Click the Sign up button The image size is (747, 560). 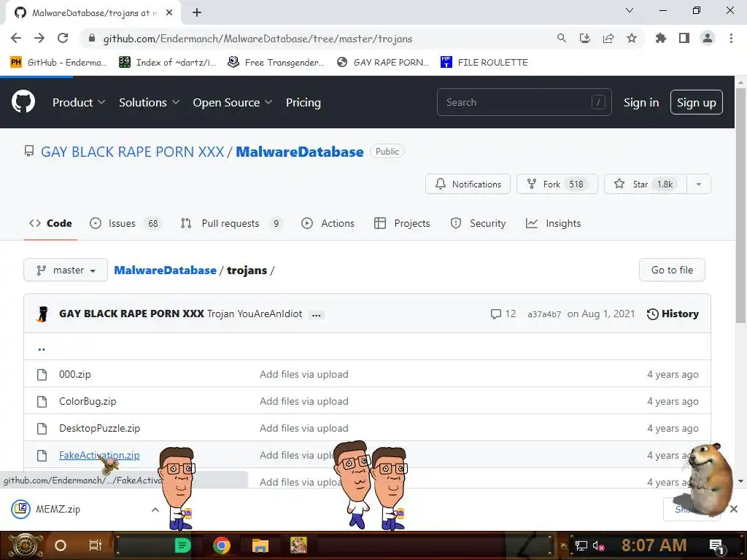click(697, 102)
